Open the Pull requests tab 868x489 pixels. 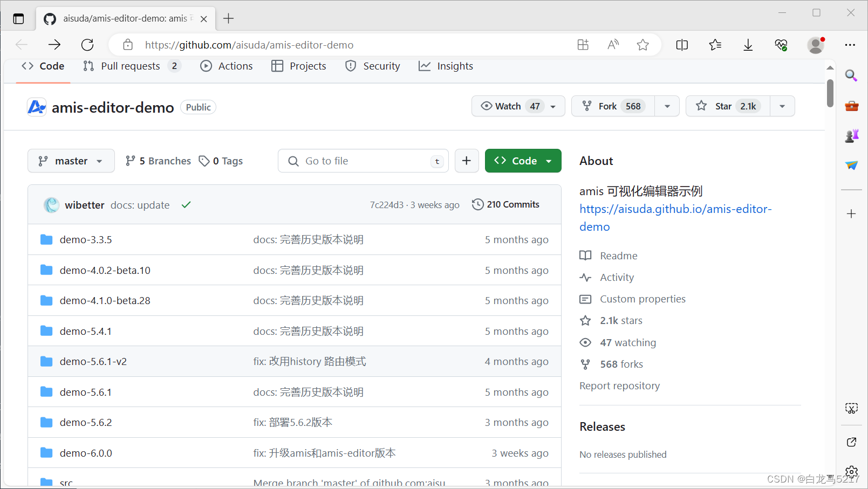pos(132,66)
